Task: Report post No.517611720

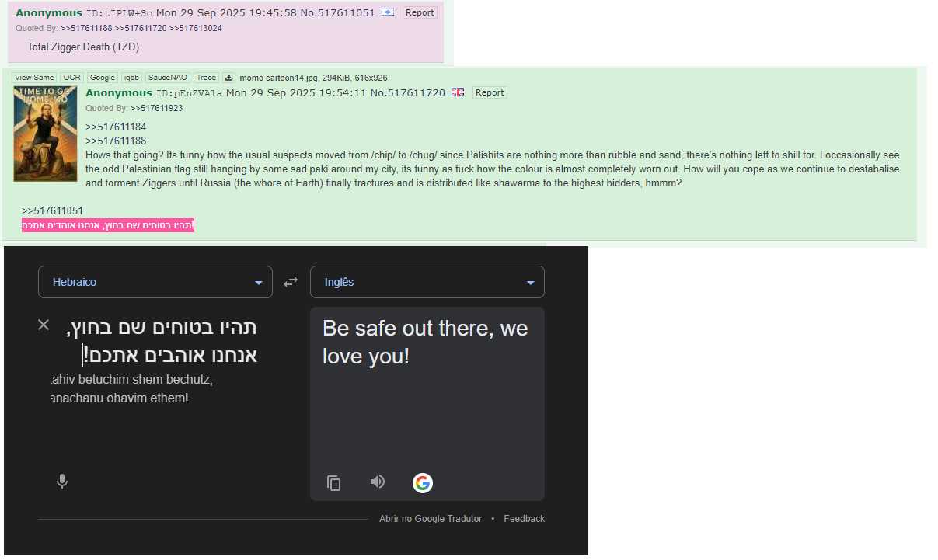Action: (x=490, y=92)
